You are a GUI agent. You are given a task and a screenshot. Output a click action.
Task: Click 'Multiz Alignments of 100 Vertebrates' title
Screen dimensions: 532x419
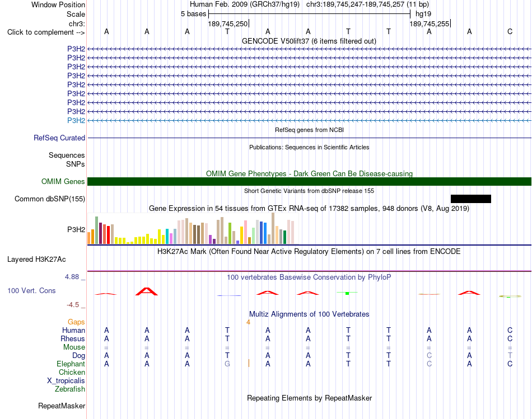tap(309, 314)
